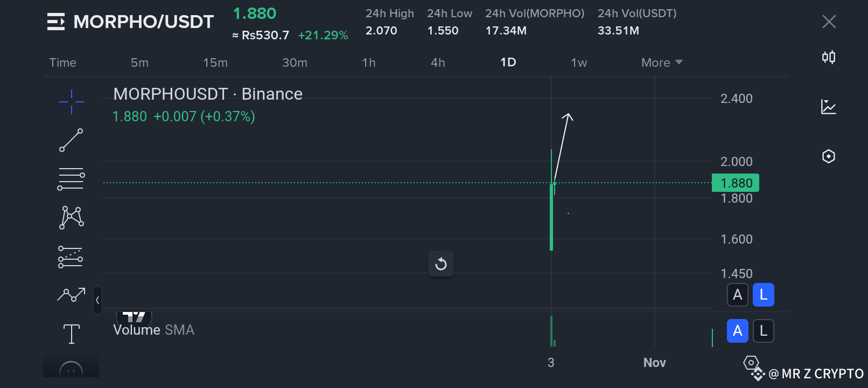Switch to the 30m timeframe
Image resolution: width=868 pixels, height=388 pixels.
point(295,63)
